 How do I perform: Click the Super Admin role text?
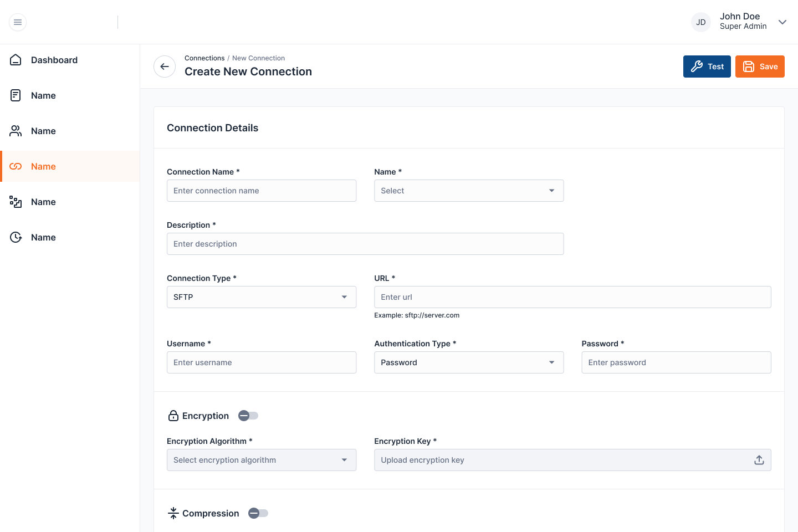tap(743, 27)
